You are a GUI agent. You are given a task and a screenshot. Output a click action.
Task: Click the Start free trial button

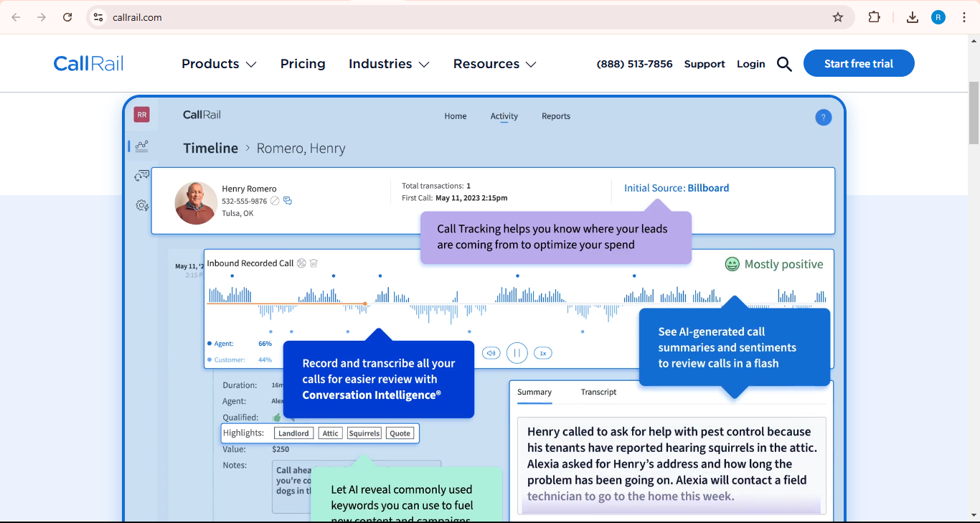(x=858, y=63)
